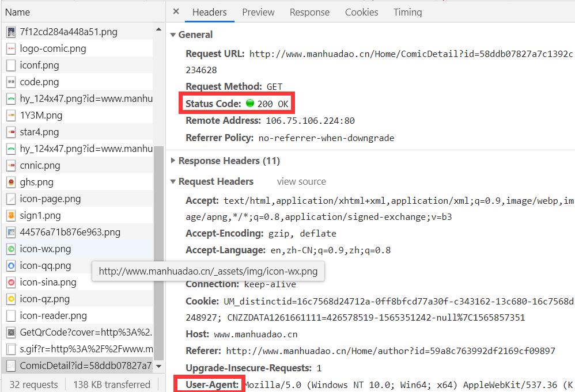Image resolution: width=575 pixels, height=392 pixels.
Task: Click the icon-page.png file icon
Action: pyautogui.click(x=11, y=199)
